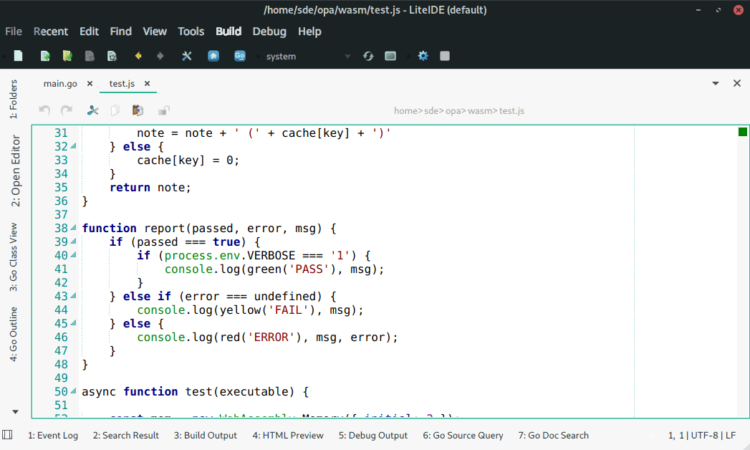Screen dimensions: 750x450
Task: Toggle the 2: Search Result panel
Action: pyautogui.click(x=126, y=436)
